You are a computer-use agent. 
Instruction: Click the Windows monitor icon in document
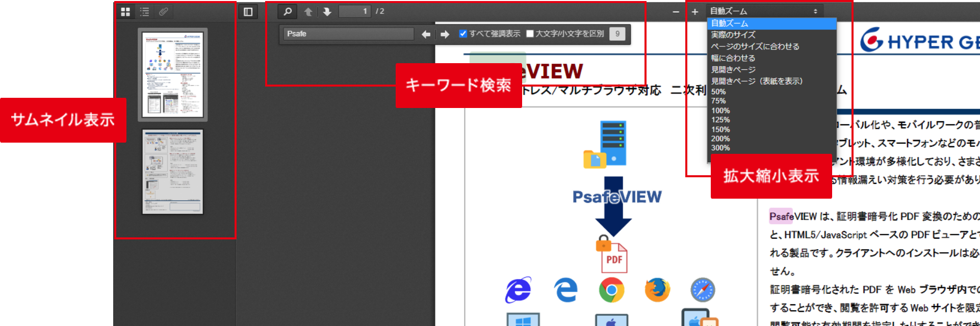[x=523, y=319]
